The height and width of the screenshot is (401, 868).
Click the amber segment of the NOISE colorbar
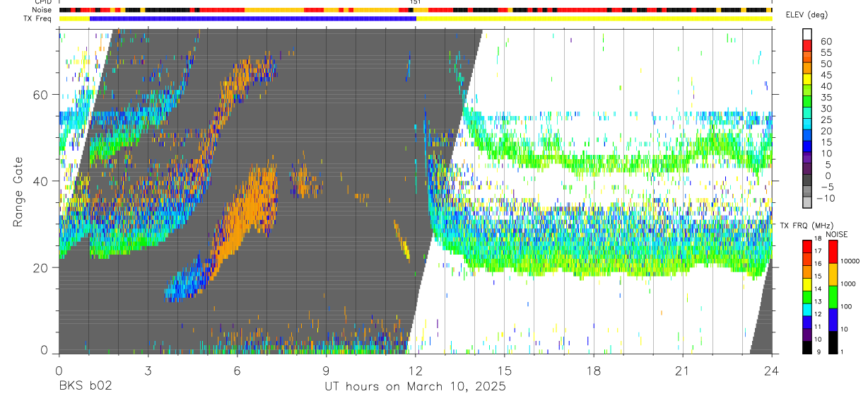pos(833,274)
